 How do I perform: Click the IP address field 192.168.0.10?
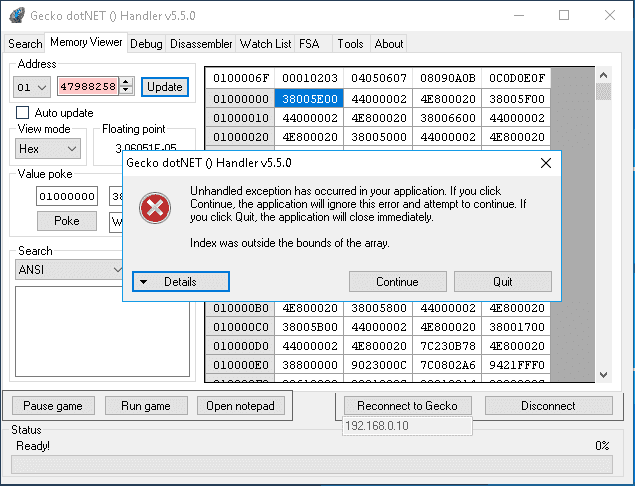click(x=407, y=426)
